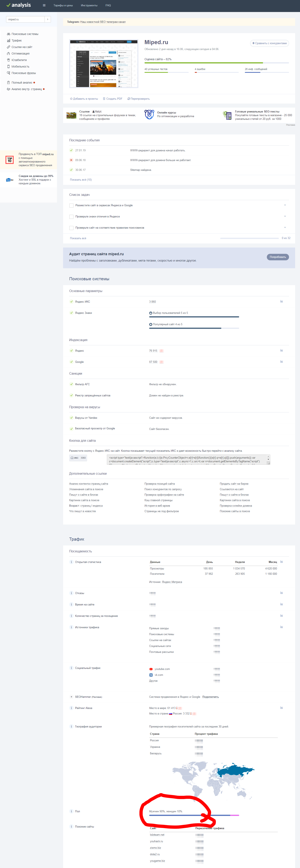Click the domain search field containing miped.ru

click(x=25, y=19)
